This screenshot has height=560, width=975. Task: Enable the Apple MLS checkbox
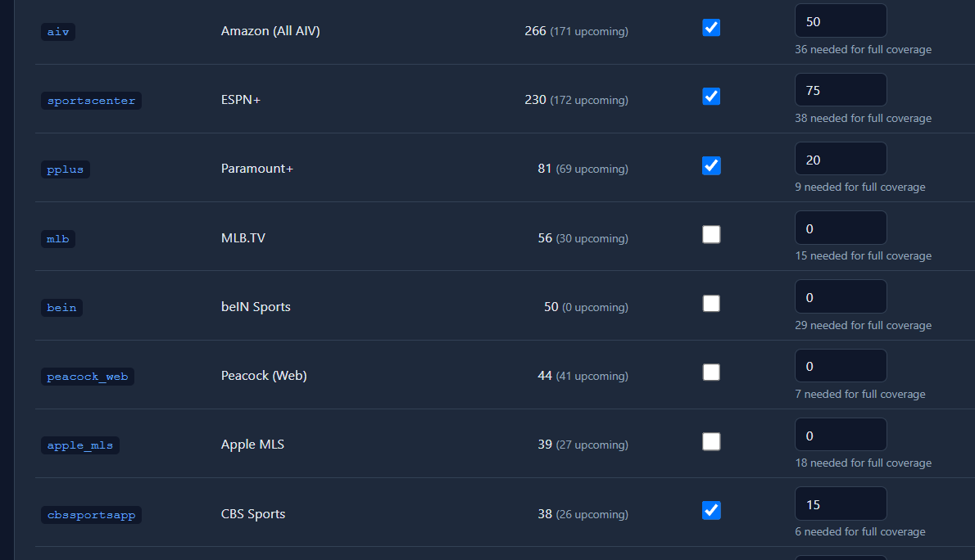[711, 441]
